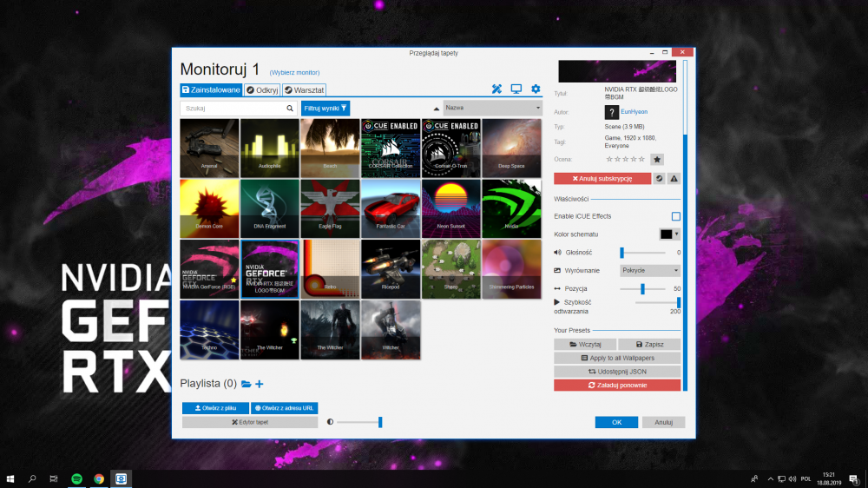Select Neon Sunset wallpaper thumbnail
This screenshot has width=868, height=488.
(450, 208)
